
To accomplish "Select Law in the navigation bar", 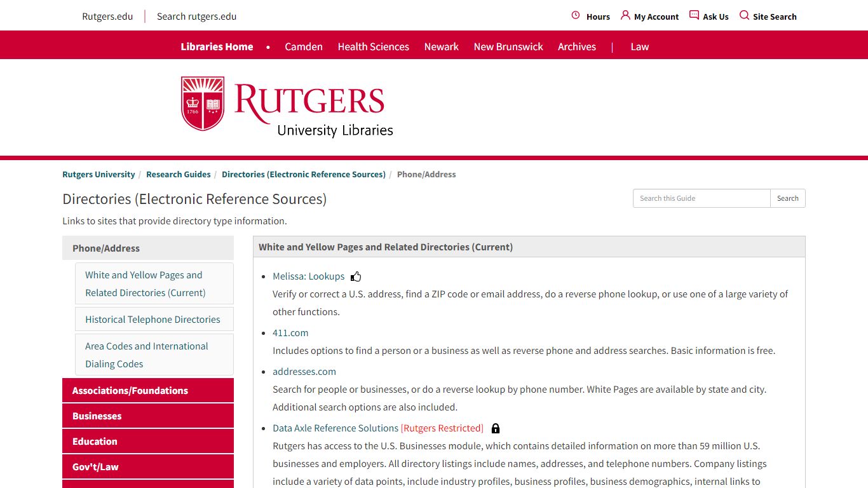I will (640, 46).
